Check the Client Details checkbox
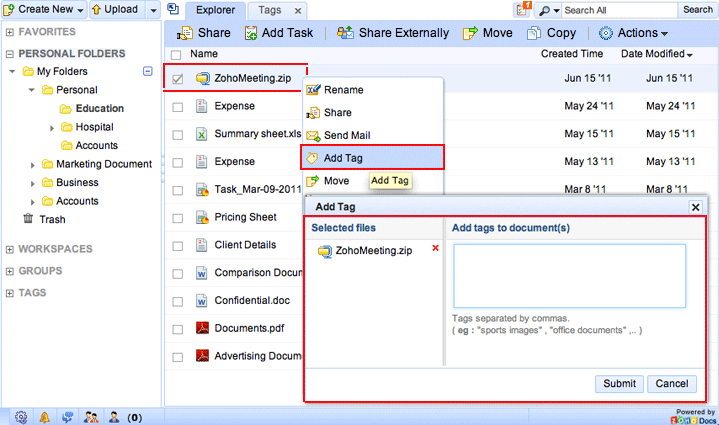Screen dimensions: 719x425 pos(177,246)
